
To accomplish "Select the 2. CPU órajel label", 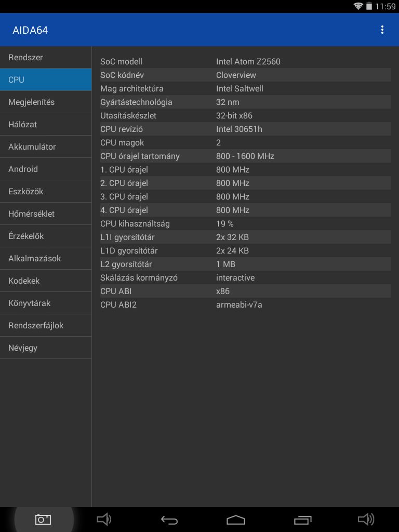I will (124, 183).
